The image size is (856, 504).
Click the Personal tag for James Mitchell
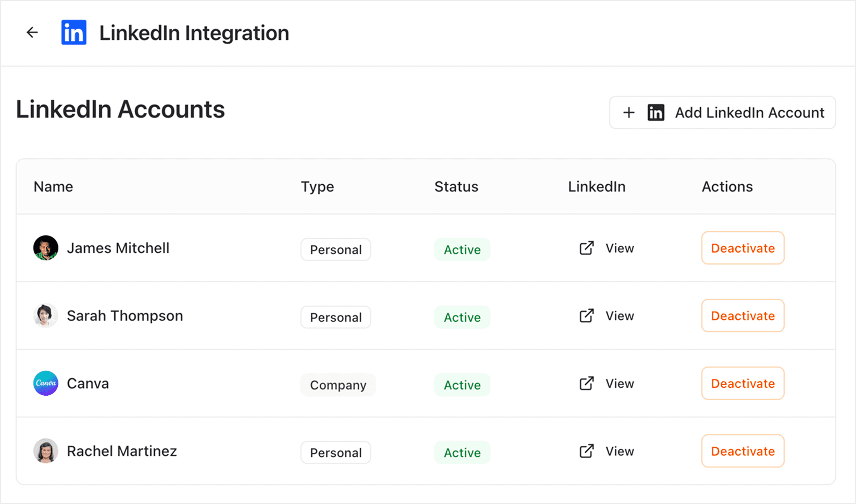tap(336, 249)
